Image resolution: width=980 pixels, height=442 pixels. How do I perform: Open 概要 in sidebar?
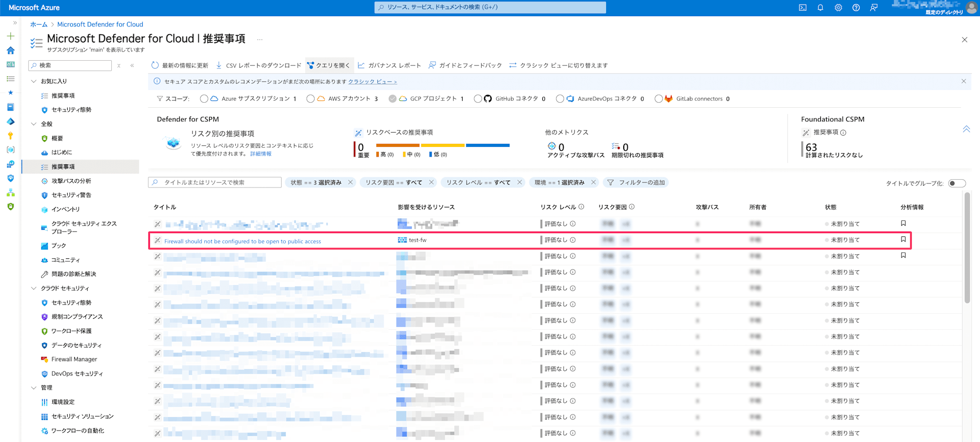(x=57, y=138)
